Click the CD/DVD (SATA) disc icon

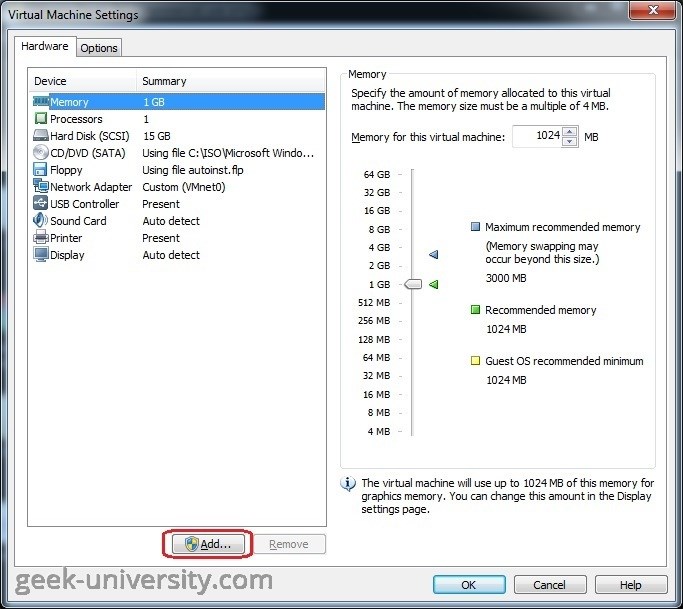pyautogui.click(x=41, y=152)
